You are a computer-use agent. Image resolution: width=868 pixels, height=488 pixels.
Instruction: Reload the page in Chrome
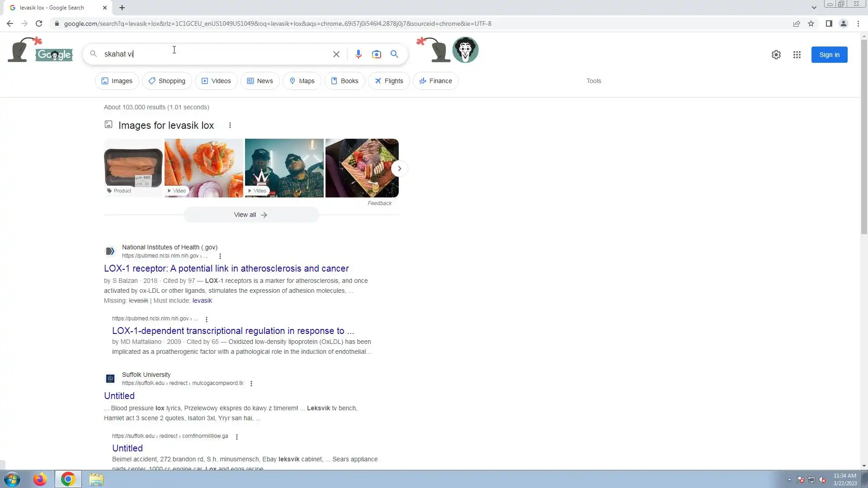pyautogui.click(x=39, y=23)
